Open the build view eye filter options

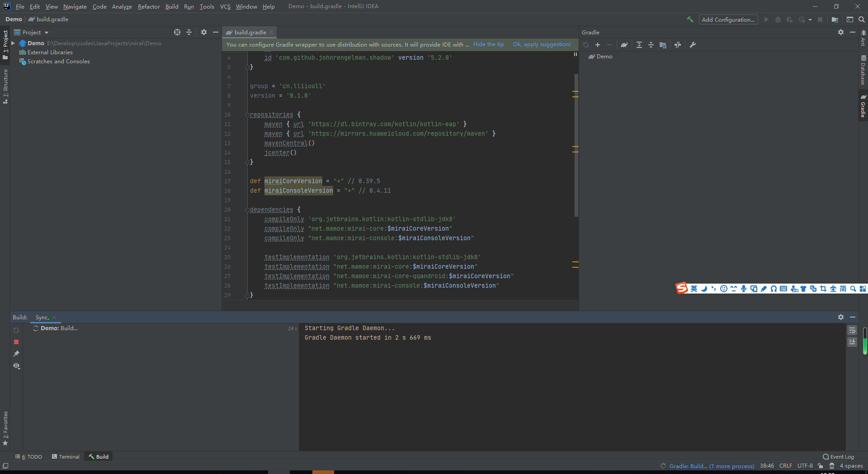point(16,366)
